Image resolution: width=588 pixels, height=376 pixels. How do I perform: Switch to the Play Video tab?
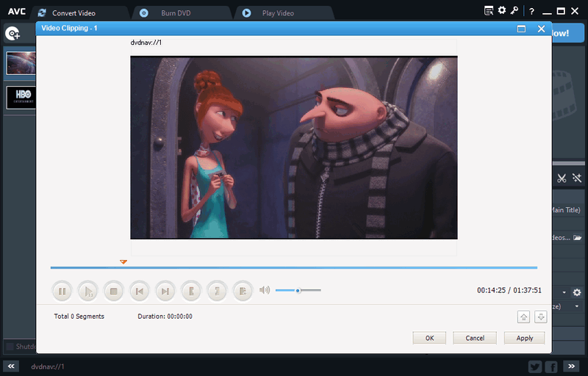(x=278, y=13)
